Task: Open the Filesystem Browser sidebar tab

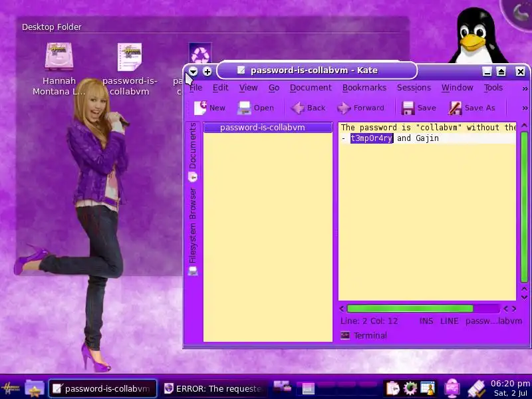Action: point(193,231)
